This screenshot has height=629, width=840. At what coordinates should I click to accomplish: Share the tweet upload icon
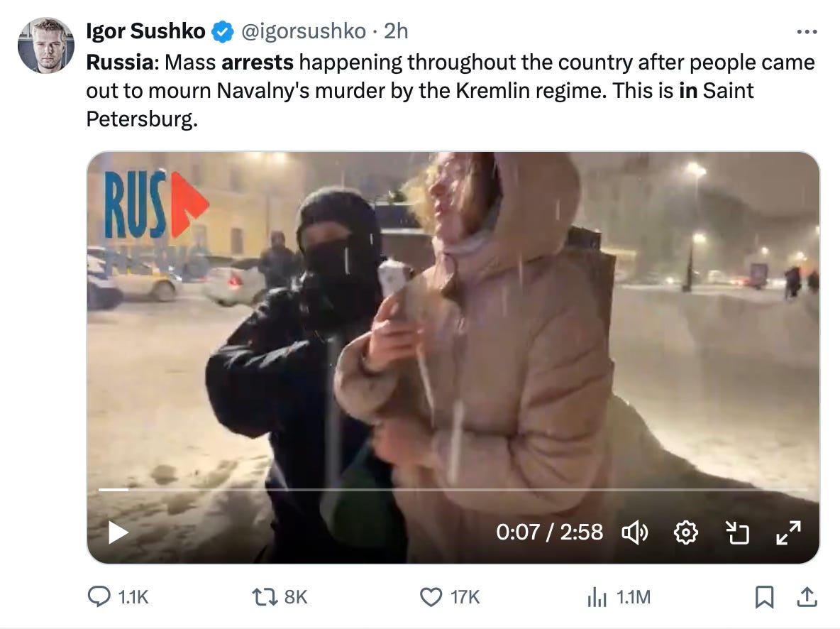807,597
